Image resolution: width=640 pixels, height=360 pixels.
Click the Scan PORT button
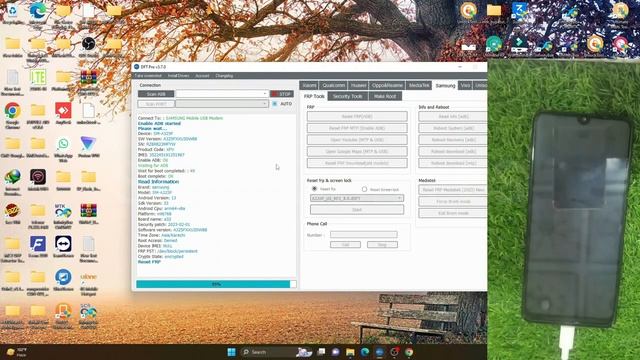pos(156,104)
